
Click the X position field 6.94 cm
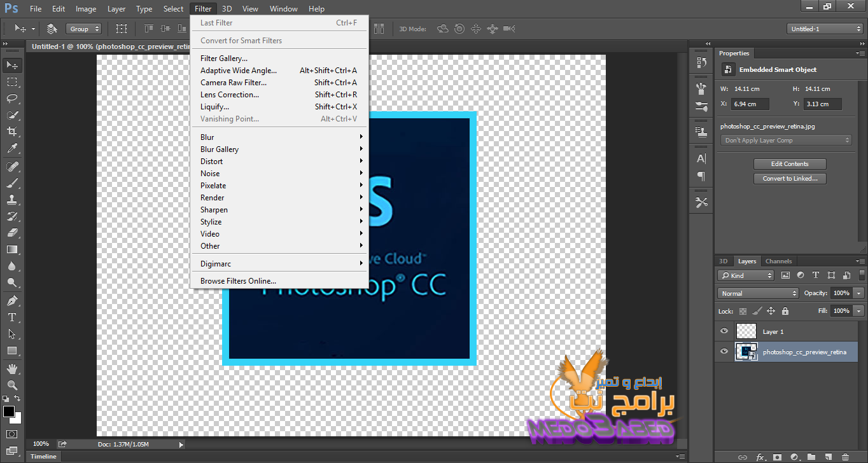[x=750, y=104]
